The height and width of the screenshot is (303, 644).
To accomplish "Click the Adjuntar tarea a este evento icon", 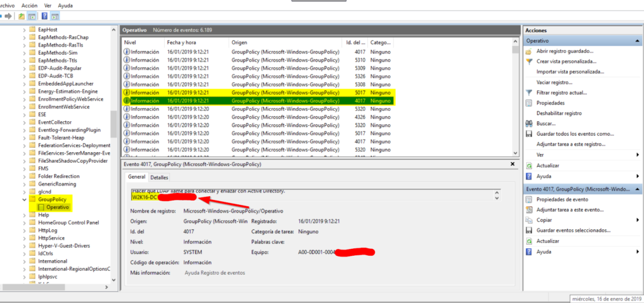I will click(x=529, y=210).
